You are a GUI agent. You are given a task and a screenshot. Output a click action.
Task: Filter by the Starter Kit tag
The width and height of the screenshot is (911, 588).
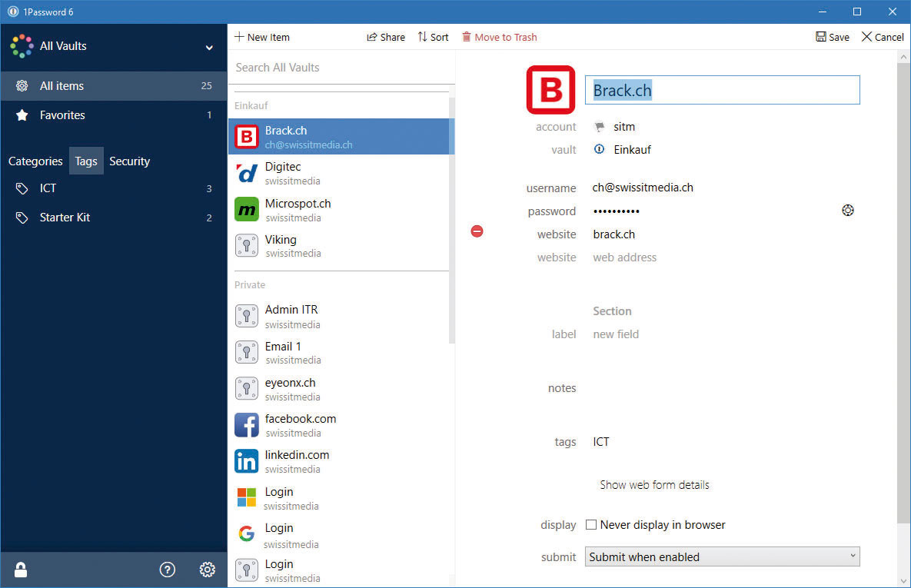tap(113, 218)
